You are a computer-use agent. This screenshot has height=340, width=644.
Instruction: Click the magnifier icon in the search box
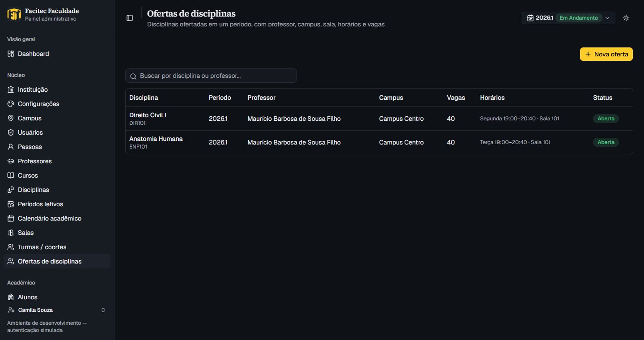(133, 76)
